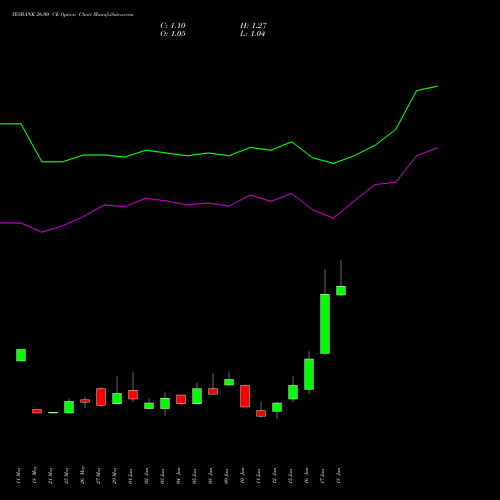Click the 25 May date label
This screenshot has width=500, height=500.
click(x=67, y=475)
